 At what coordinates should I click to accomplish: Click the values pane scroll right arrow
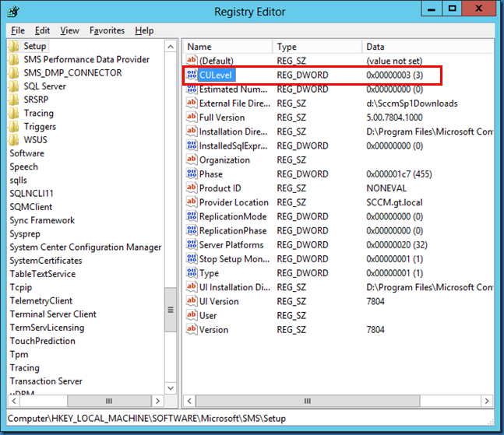(487, 401)
